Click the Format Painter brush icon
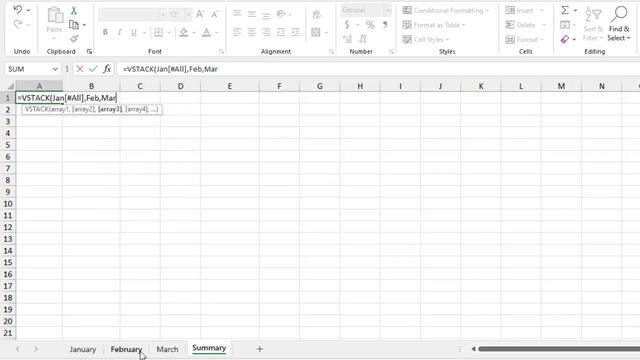Image resolution: width=640 pixels, height=360 pixels. pos(74,39)
